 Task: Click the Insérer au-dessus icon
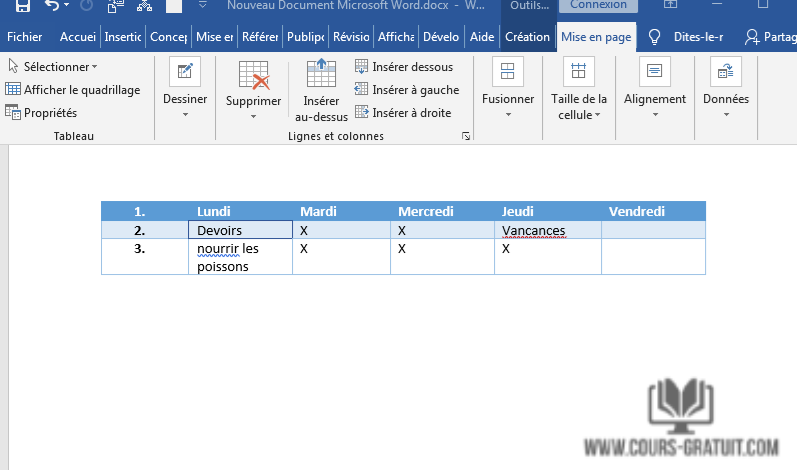[x=321, y=76]
